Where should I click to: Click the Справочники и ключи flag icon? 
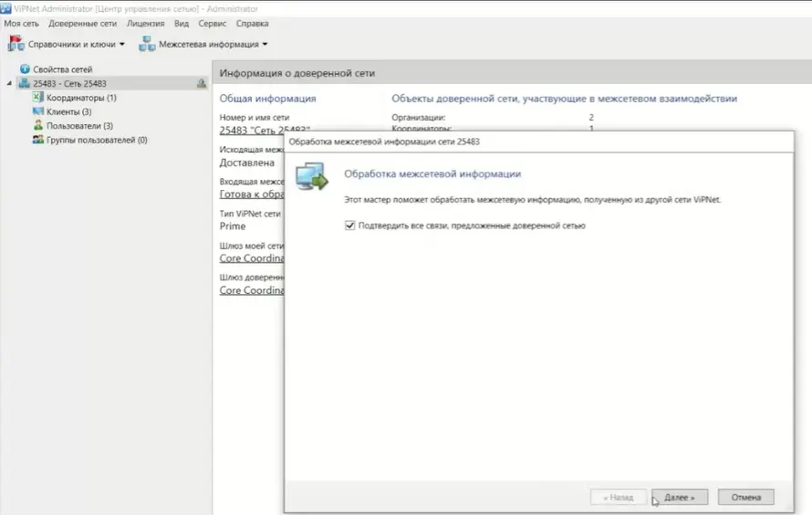point(16,44)
